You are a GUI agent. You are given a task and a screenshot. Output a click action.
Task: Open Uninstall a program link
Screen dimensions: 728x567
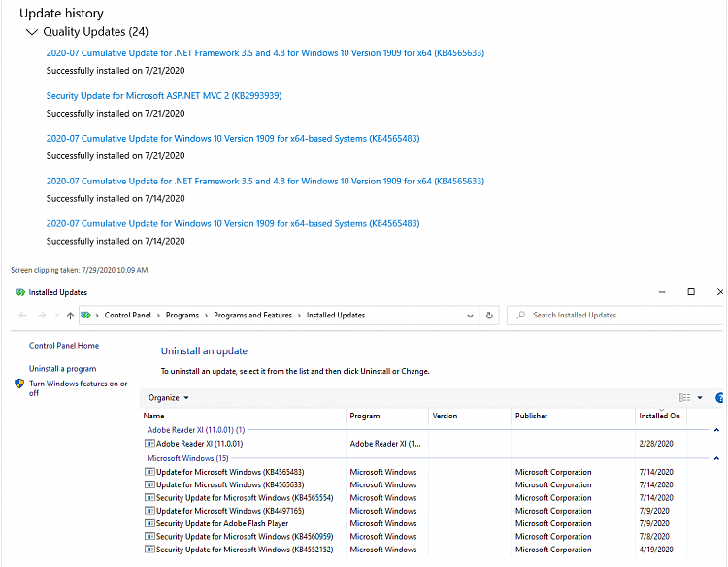pyautogui.click(x=63, y=369)
